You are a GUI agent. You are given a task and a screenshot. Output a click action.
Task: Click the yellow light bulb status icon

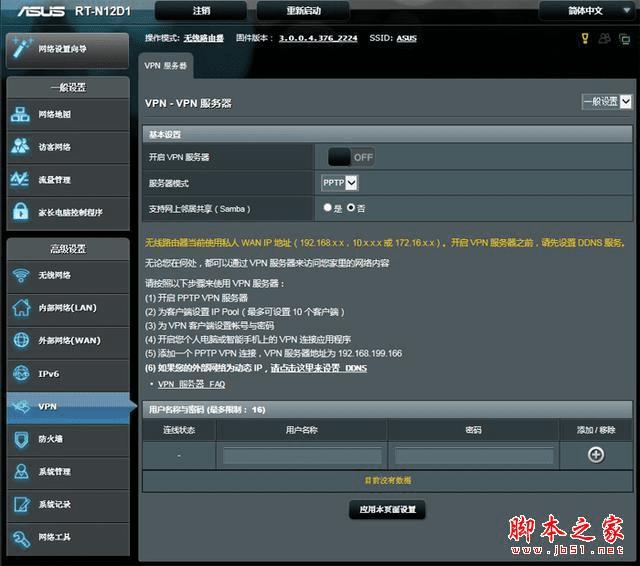click(x=585, y=38)
